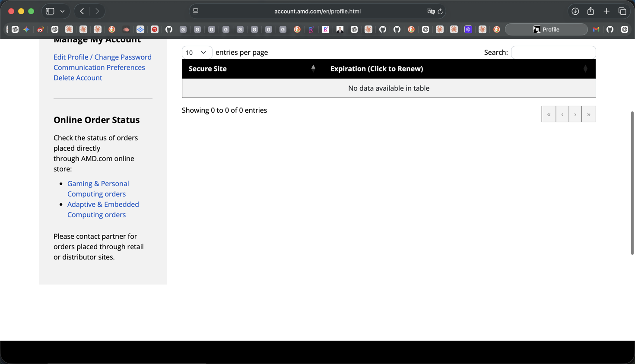Switch to the white-background R icon tab
This screenshot has width=635, height=364.
[x=326, y=29]
